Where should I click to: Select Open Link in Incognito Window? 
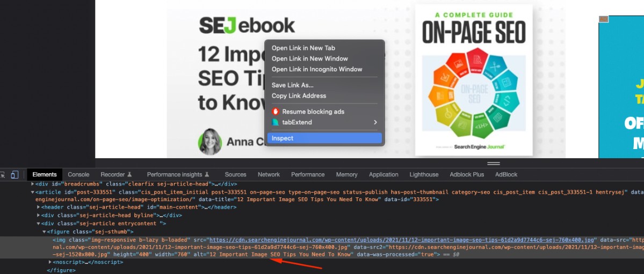tap(316, 69)
